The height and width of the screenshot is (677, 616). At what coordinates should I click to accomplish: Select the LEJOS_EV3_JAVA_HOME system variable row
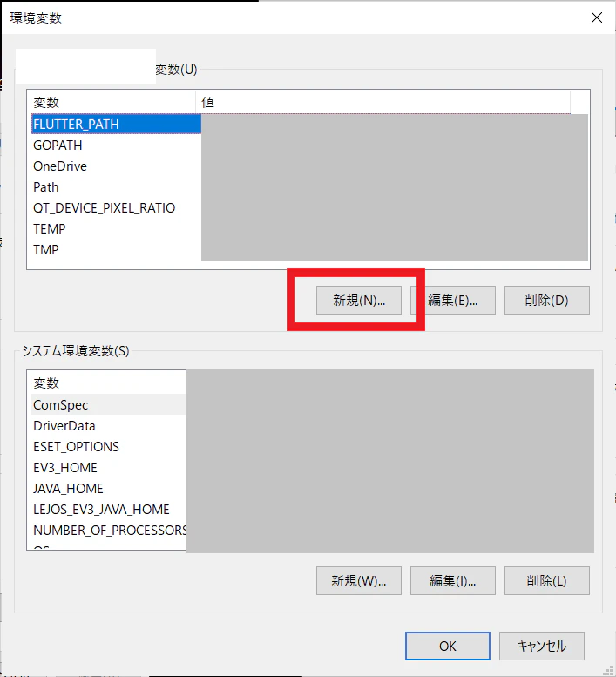[109, 510]
